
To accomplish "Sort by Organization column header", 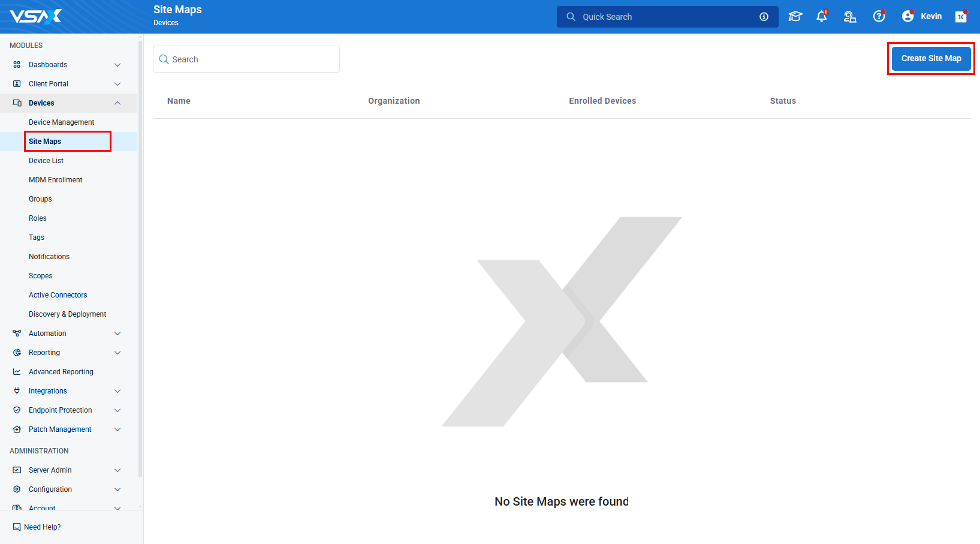I will coord(394,101).
